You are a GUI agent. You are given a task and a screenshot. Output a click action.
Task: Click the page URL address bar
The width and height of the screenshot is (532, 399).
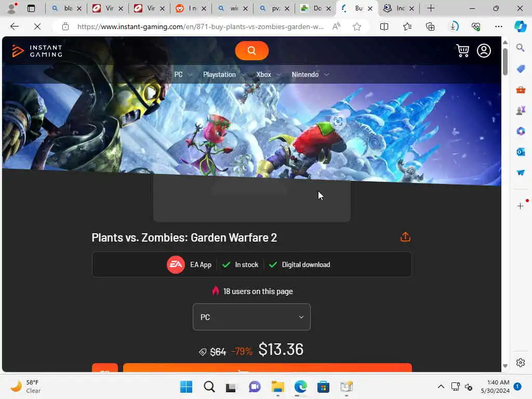[x=200, y=26]
